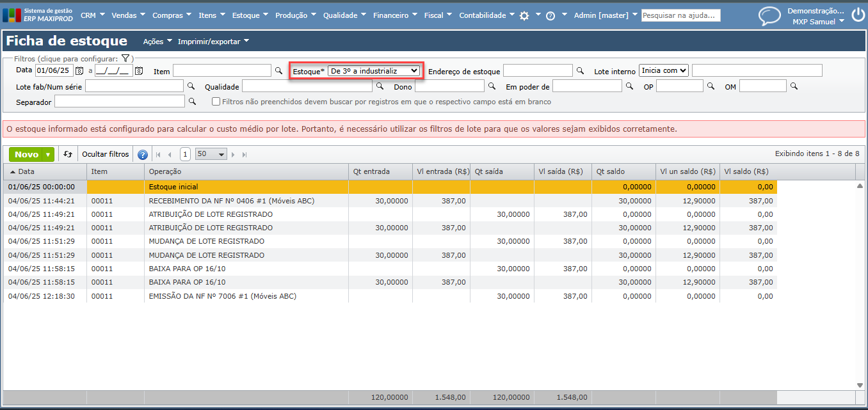The image size is (868, 410).
Task: Open the Lote interno 'Inicia com' dropdown
Action: (x=663, y=70)
